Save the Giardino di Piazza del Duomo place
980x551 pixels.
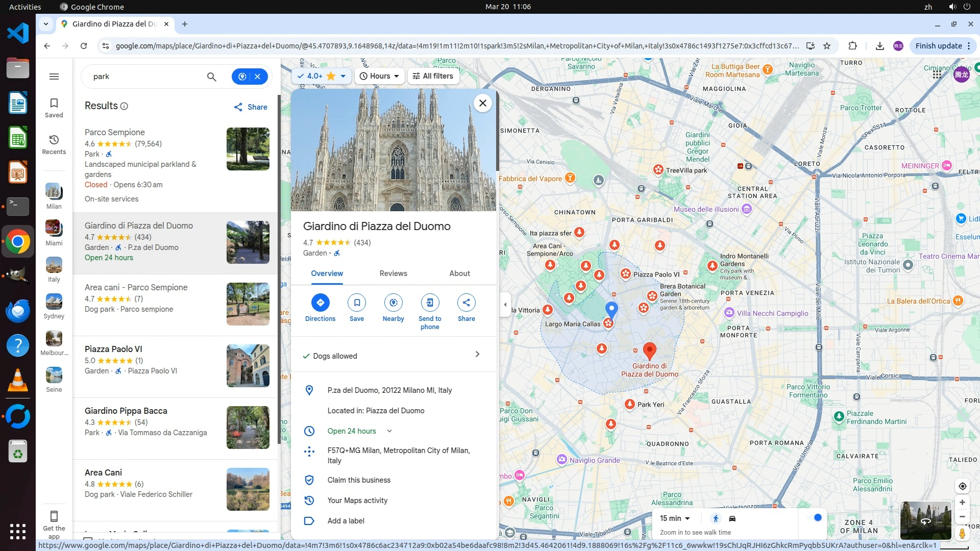(x=356, y=303)
